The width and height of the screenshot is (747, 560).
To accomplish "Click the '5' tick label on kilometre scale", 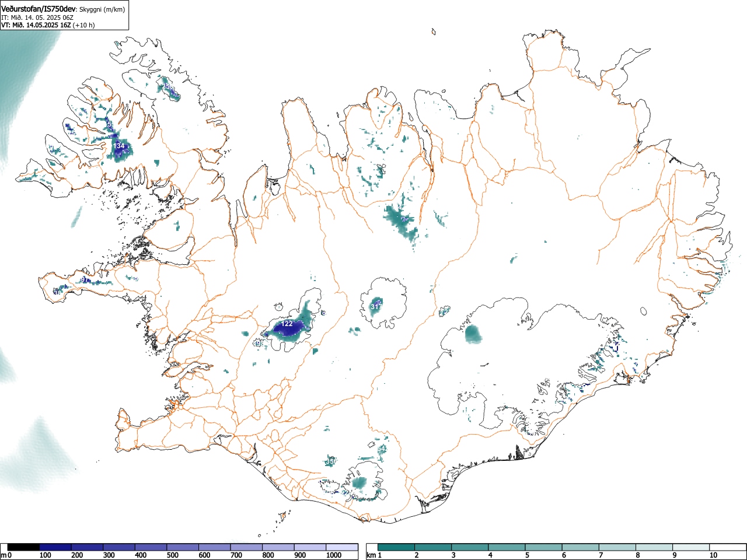I will (x=526, y=555).
